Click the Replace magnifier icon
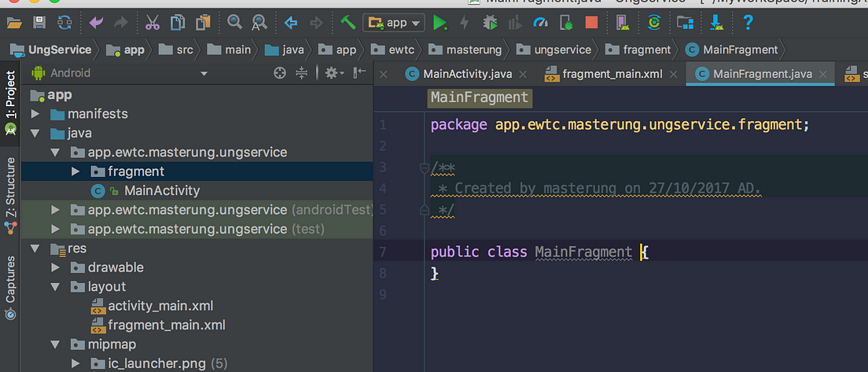868x372 pixels. (x=259, y=23)
